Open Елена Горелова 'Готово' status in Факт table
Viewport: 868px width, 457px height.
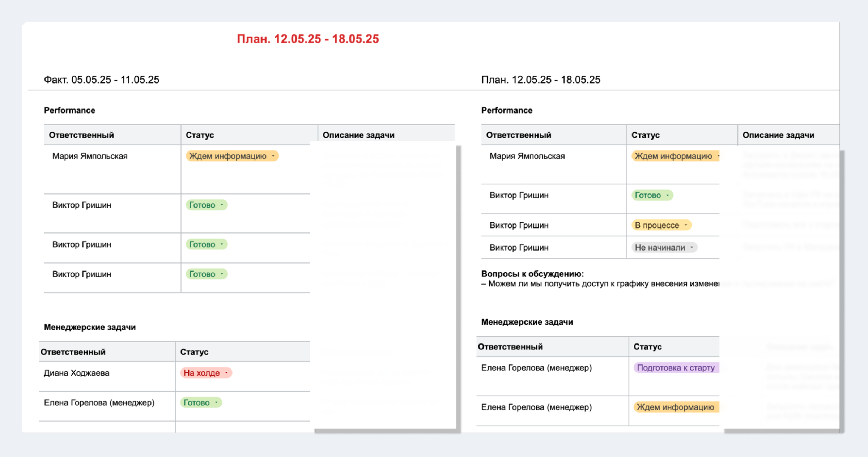(201, 402)
